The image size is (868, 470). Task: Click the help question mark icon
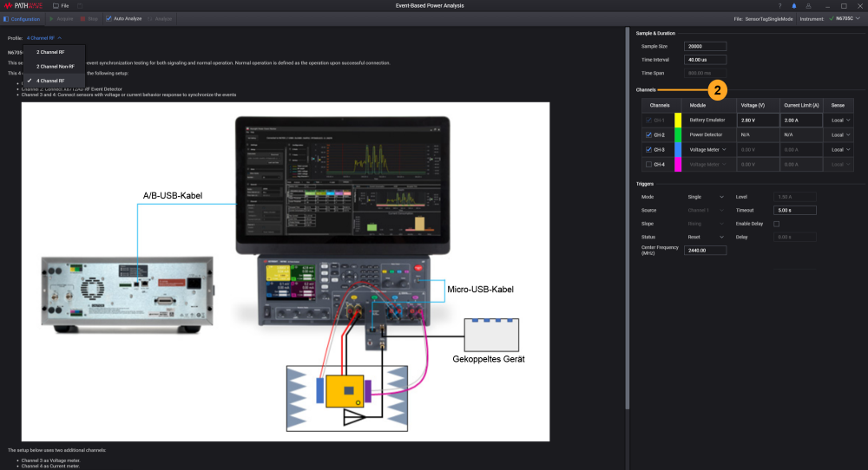[778, 5]
